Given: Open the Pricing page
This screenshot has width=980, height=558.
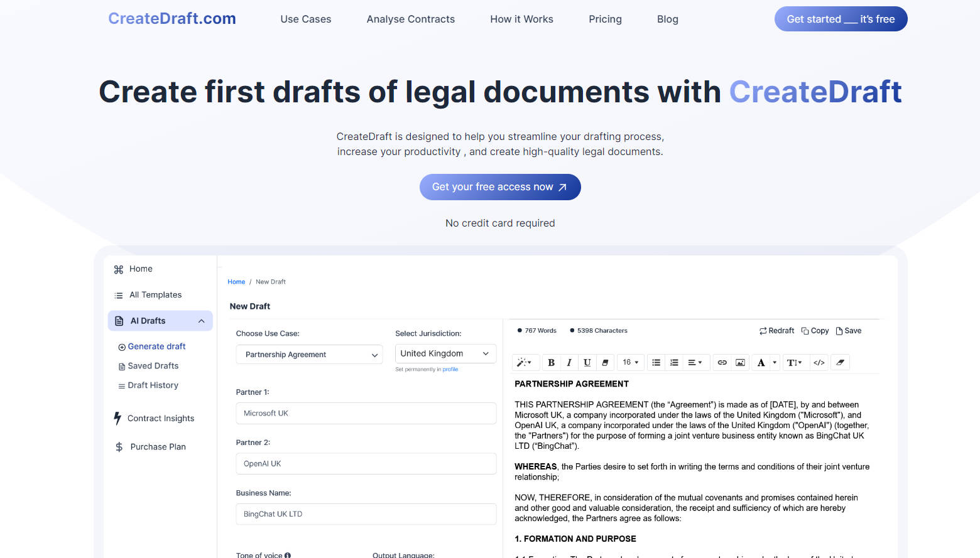Looking at the screenshot, I should pyautogui.click(x=605, y=19).
